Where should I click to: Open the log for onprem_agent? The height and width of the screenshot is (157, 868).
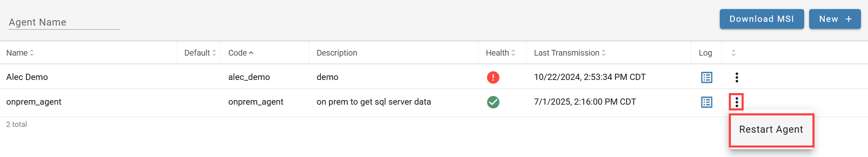pyautogui.click(x=707, y=102)
